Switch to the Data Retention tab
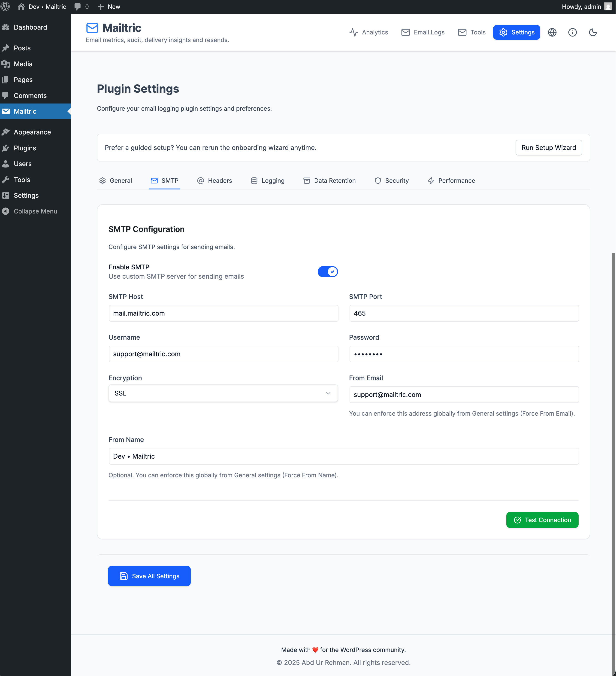Screen dimensions: 616x676 (329, 180)
